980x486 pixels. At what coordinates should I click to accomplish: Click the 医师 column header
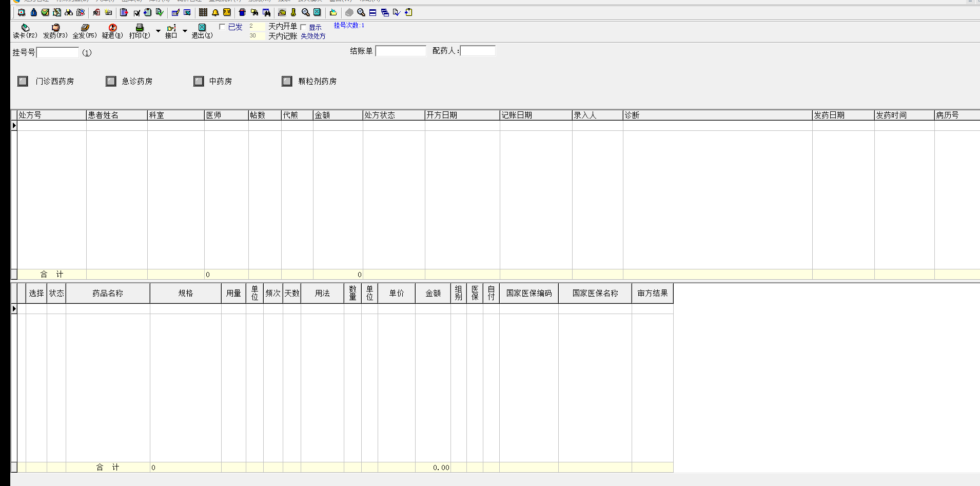coord(226,115)
